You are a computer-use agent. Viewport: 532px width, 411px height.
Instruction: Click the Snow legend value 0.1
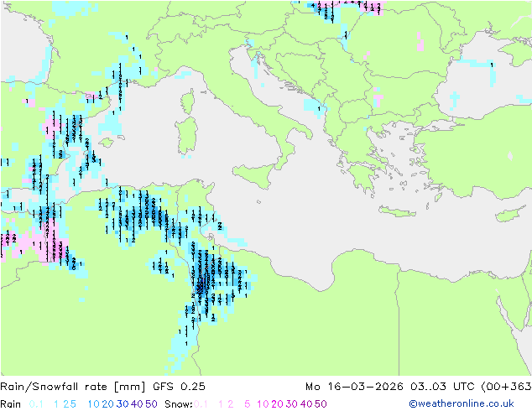[201, 404]
